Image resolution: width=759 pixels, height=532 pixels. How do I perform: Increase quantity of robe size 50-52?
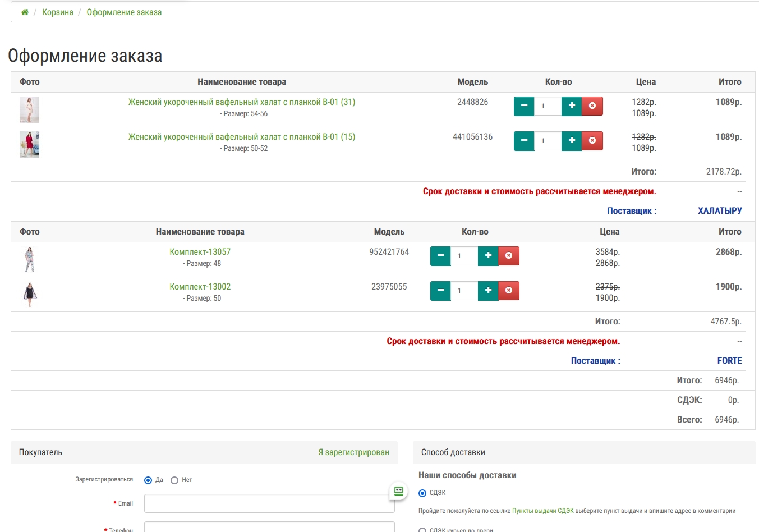click(x=572, y=141)
